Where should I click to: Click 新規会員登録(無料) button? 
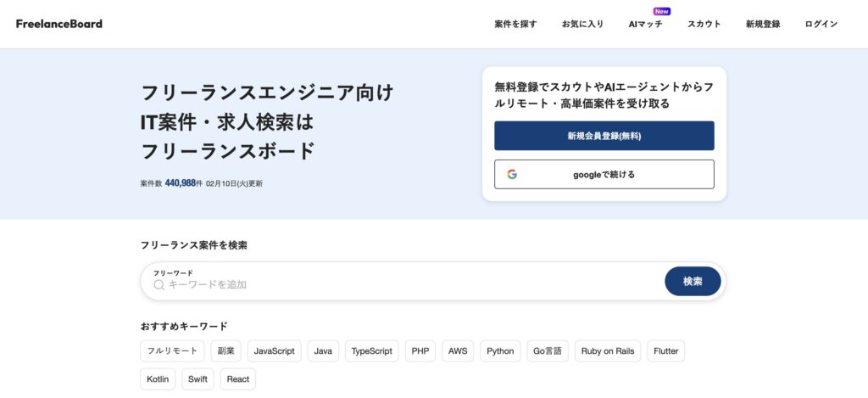pos(604,136)
